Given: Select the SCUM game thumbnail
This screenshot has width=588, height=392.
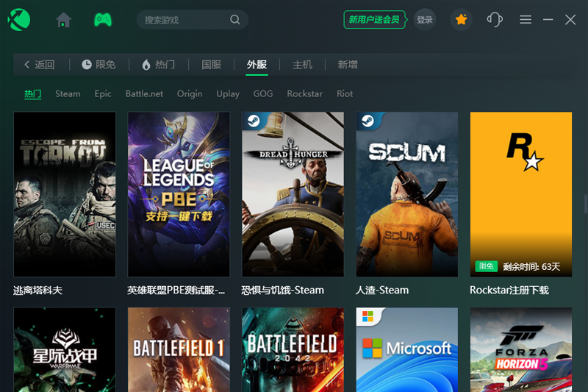Looking at the screenshot, I should tap(407, 194).
